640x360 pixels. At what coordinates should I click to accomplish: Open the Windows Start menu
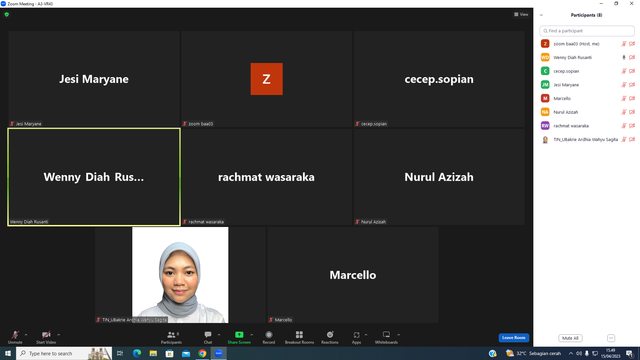(x=8, y=353)
